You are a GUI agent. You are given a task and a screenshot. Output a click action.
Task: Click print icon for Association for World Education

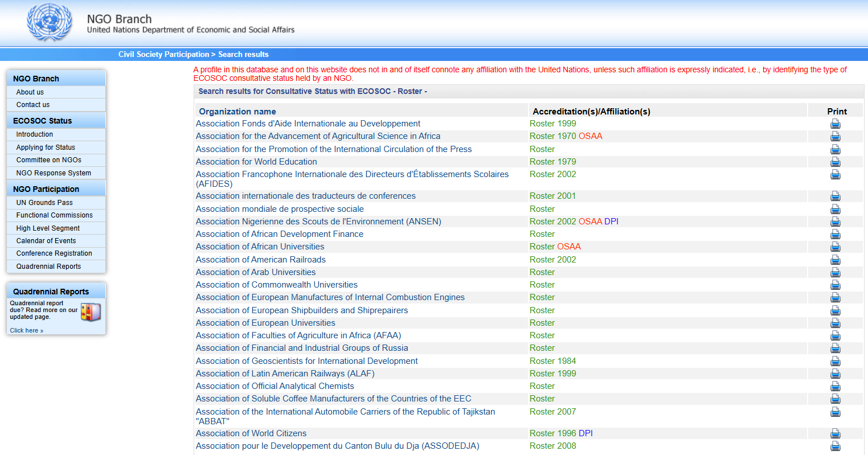click(835, 162)
